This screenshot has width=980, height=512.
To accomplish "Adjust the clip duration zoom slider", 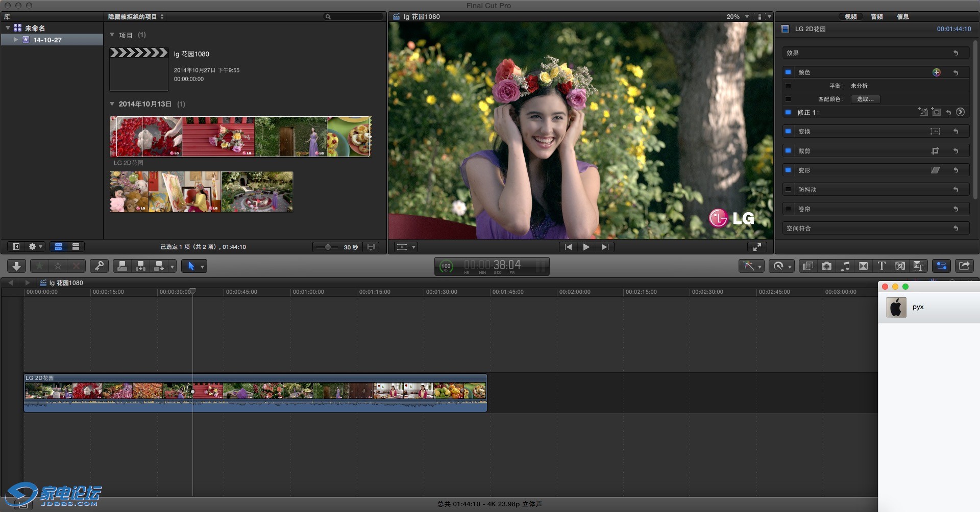I will [328, 247].
